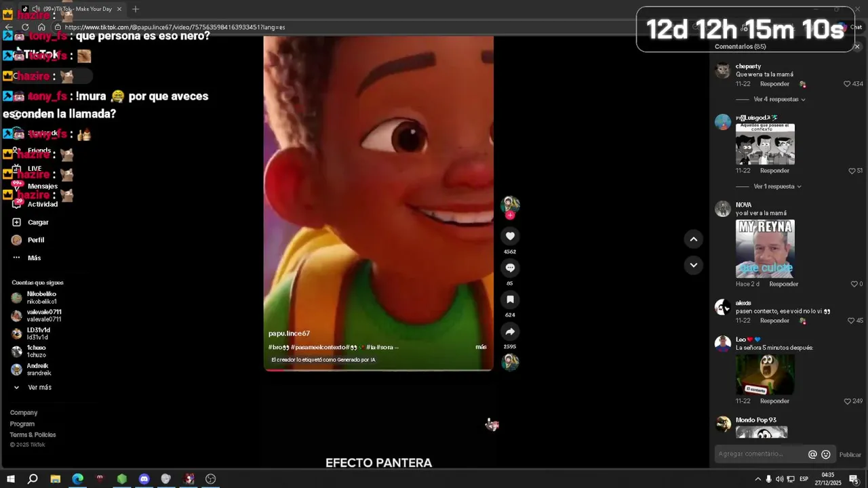The height and width of the screenshot is (488, 868).
Task: Insert a mention with the @ icon
Action: [812, 454]
